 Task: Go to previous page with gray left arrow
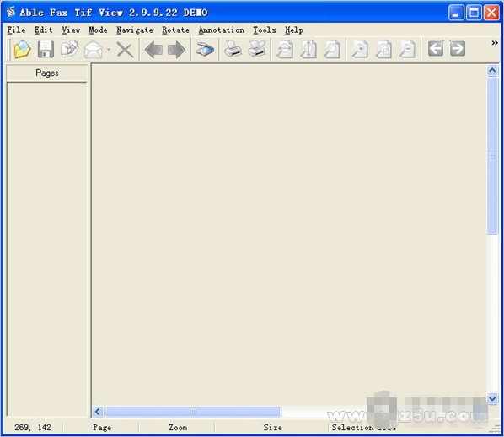click(153, 50)
